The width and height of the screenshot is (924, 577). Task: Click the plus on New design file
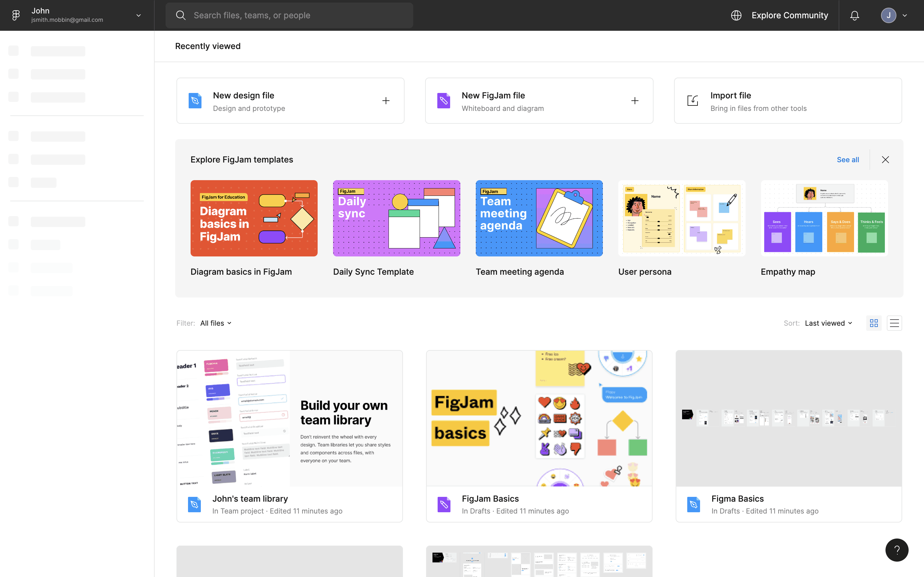click(x=386, y=101)
